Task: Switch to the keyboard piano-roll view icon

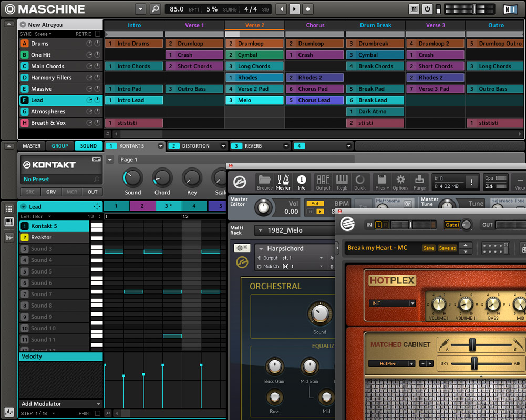Action: click(9, 222)
